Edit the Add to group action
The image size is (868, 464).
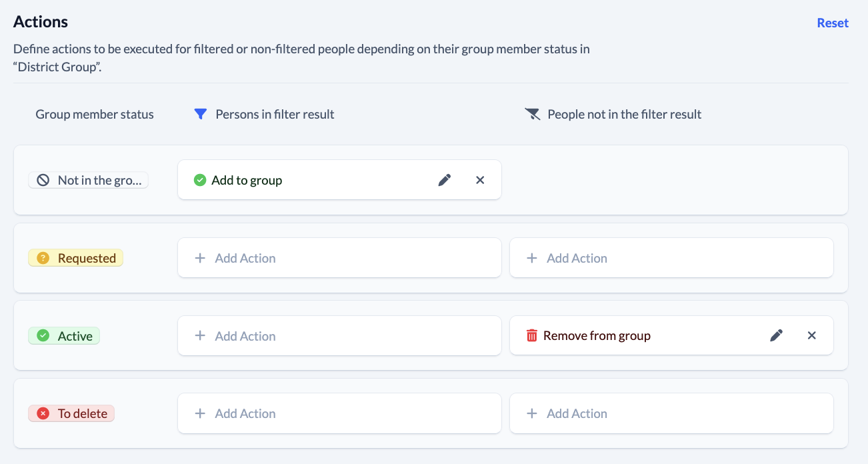[445, 180]
